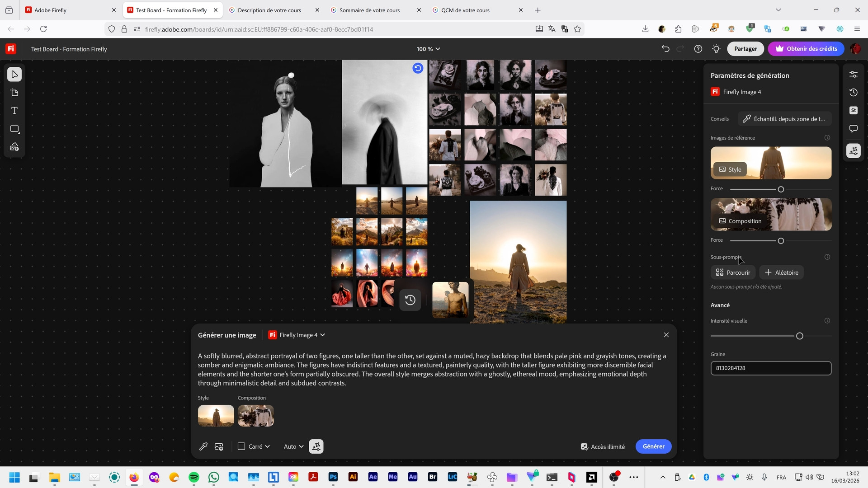Toggle the sliders settings panel icon
The height and width of the screenshot is (488, 868).
[x=853, y=74]
